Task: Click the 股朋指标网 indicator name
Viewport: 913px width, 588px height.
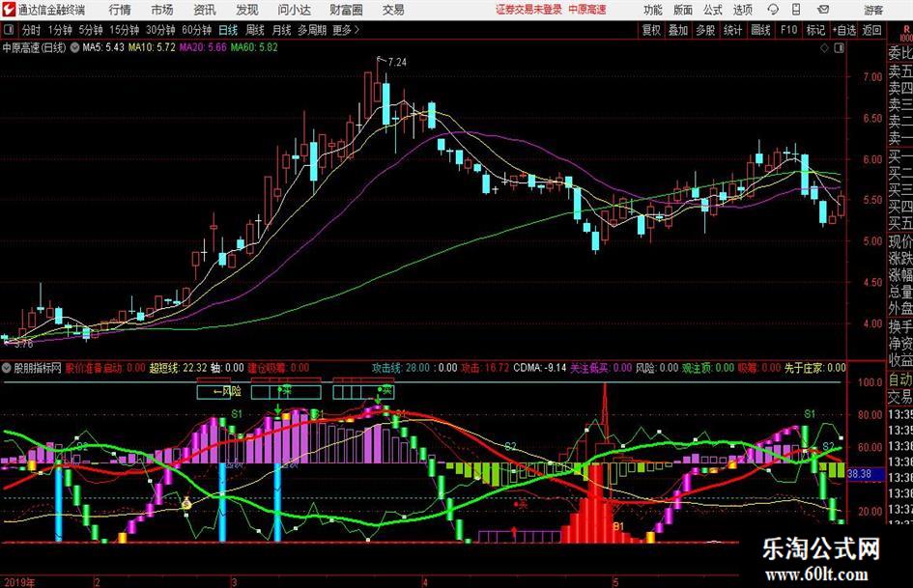Action: tap(38, 368)
